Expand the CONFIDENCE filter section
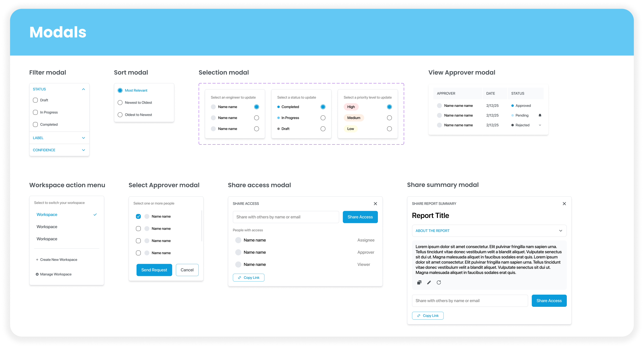Viewport: 644px width, 348px height. point(83,150)
